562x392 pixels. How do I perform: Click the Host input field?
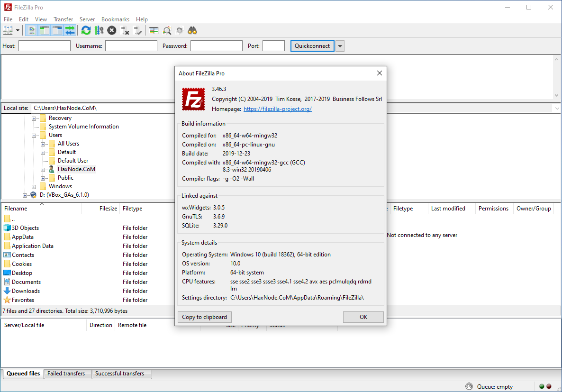tap(44, 46)
